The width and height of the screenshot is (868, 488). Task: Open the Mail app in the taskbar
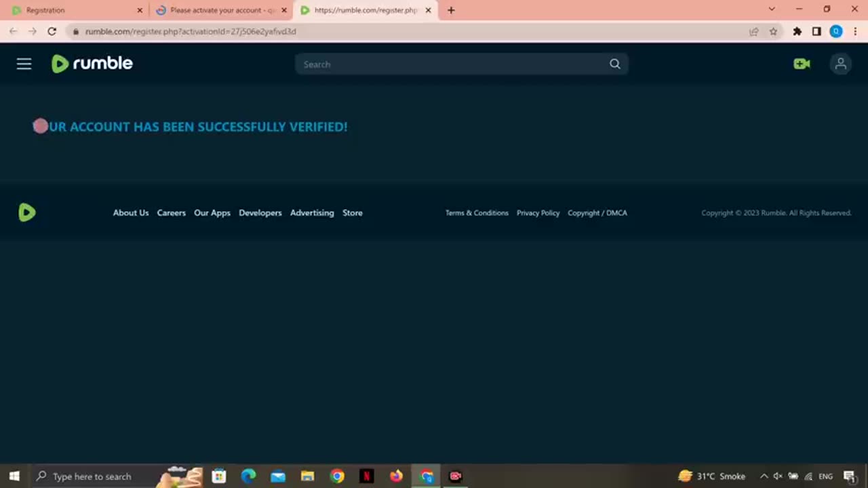pyautogui.click(x=278, y=476)
